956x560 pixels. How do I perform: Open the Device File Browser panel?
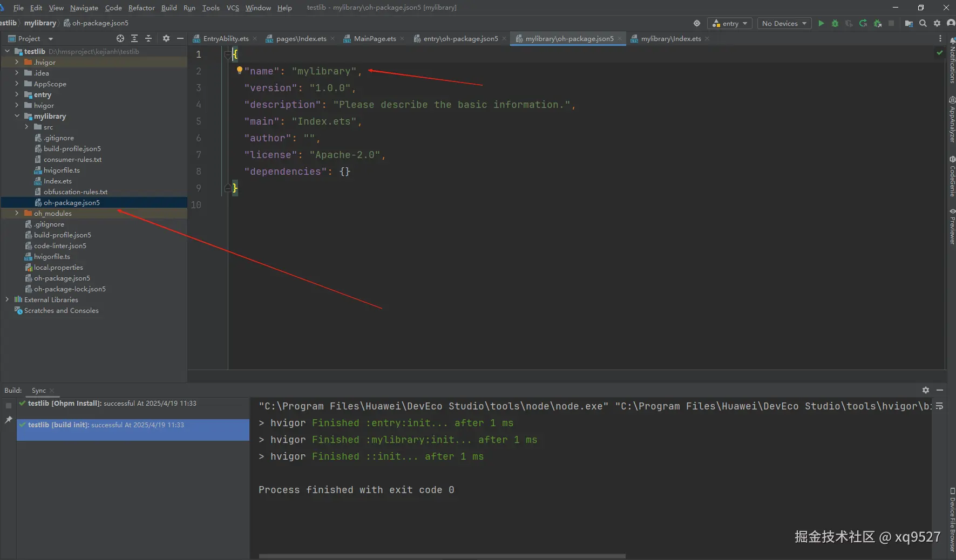(x=952, y=519)
